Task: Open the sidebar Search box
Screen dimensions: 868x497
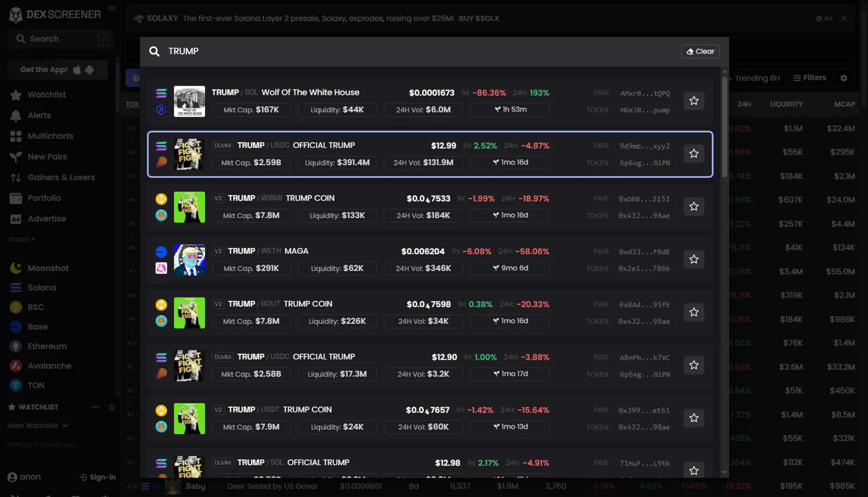Action: click(61, 39)
